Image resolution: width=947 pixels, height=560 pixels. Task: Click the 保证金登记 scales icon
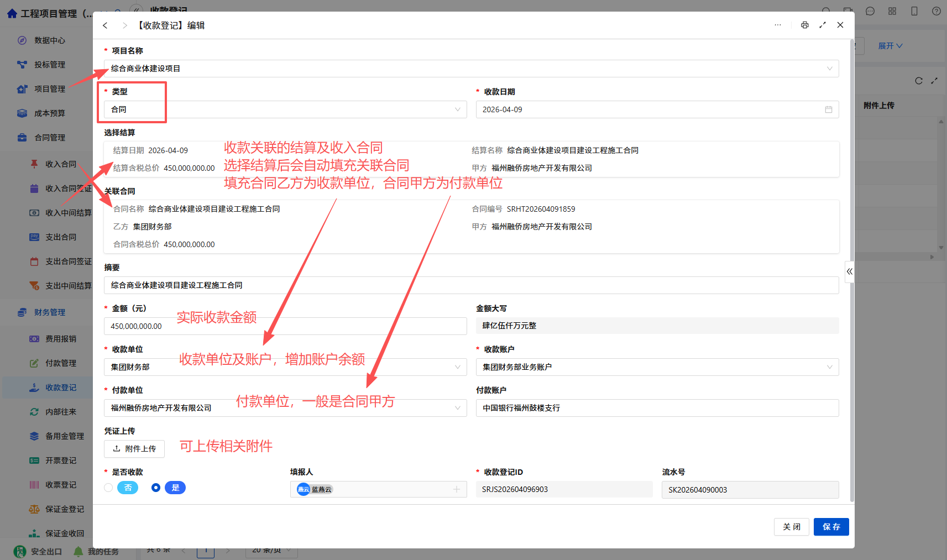pyautogui.click(x=34, y=509)
